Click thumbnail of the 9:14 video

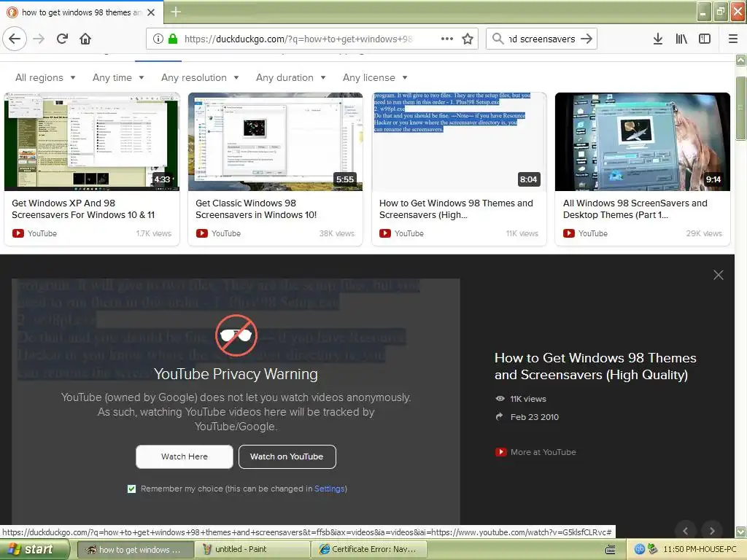(x=642, y=142)
